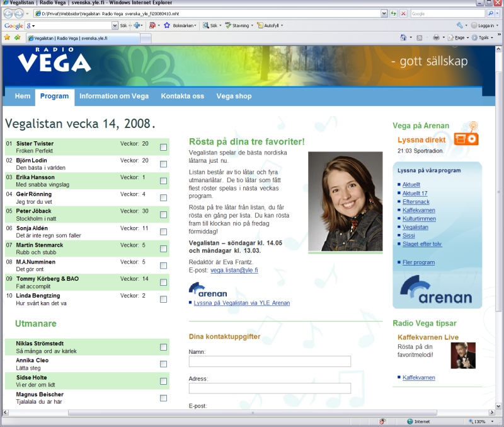
Task: Tick the Niklas Strömstedt challenger checkbox
Action: point(164,347)
